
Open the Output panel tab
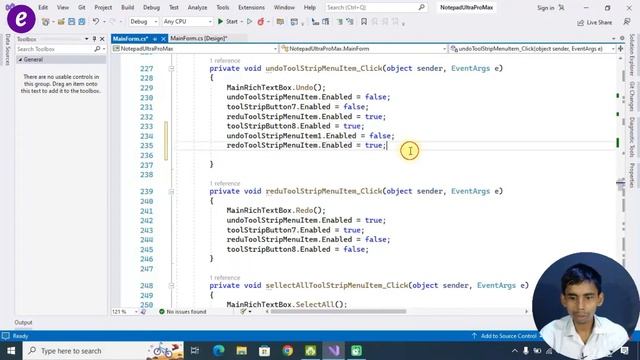coord(23,322)
